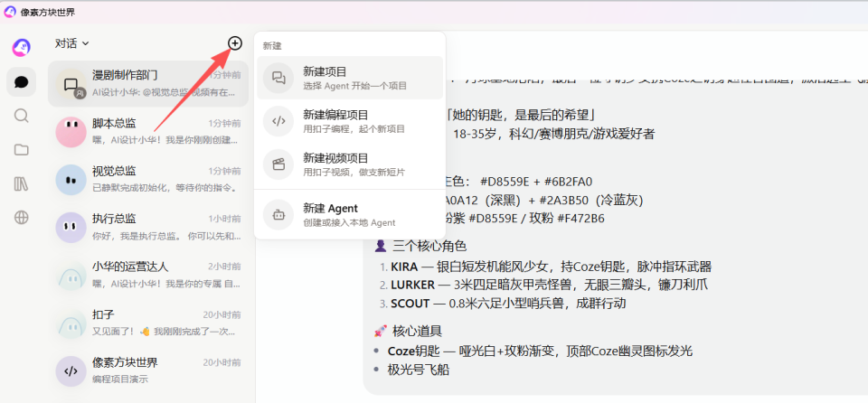Open the 脚本总监 conversation
The height and width of the screenshot is (403, 868).
148,132
